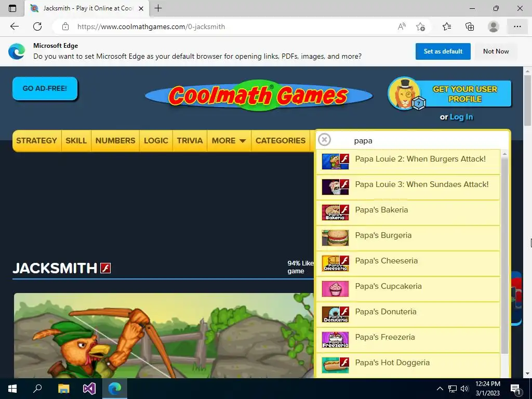View site information lock icon
Image resolution: width=532 pixels, height=399 pixels.
[65, 26]
